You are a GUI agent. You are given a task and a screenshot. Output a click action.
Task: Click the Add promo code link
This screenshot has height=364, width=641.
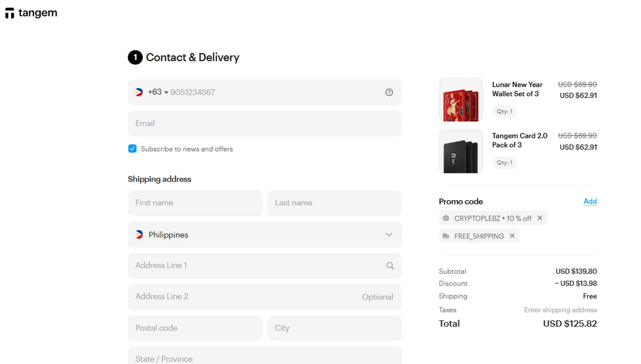pyautogui.click(x=590, y=201)
